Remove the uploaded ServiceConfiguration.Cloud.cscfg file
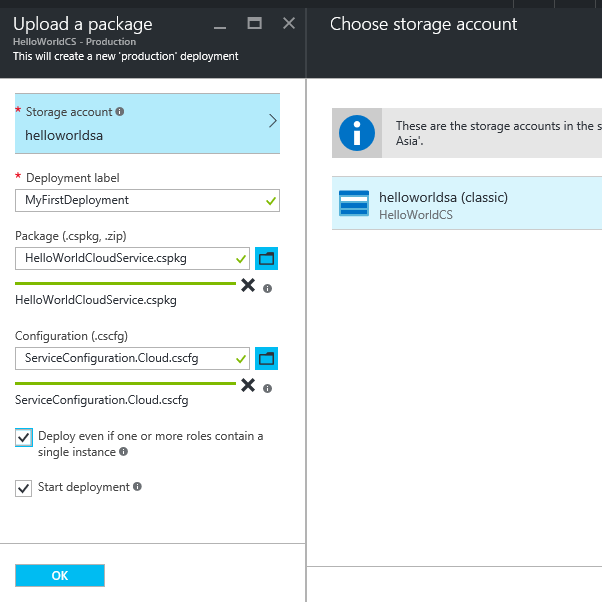The image size is (602, 602). [248, 385]
